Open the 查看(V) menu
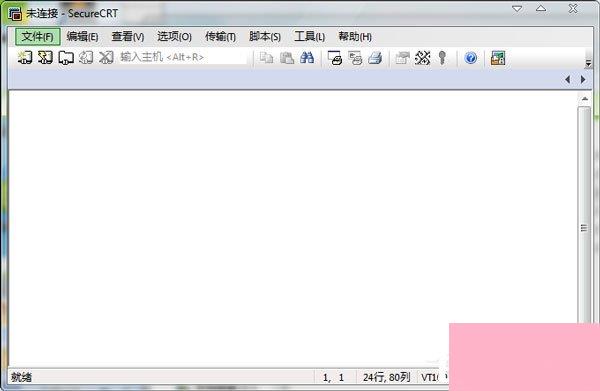600x391 pixels. click(x=127, y=37)
